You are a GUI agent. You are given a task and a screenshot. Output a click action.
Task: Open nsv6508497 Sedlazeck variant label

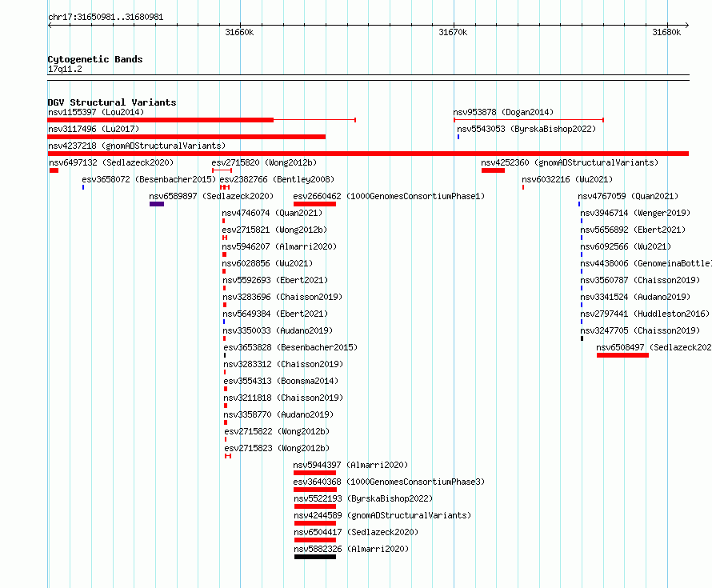[654, 347]
